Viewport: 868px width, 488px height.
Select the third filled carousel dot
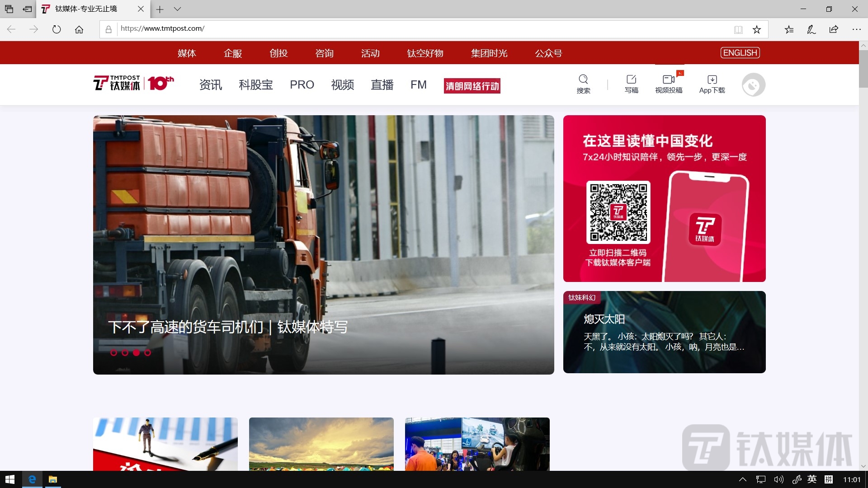(136, 352)
